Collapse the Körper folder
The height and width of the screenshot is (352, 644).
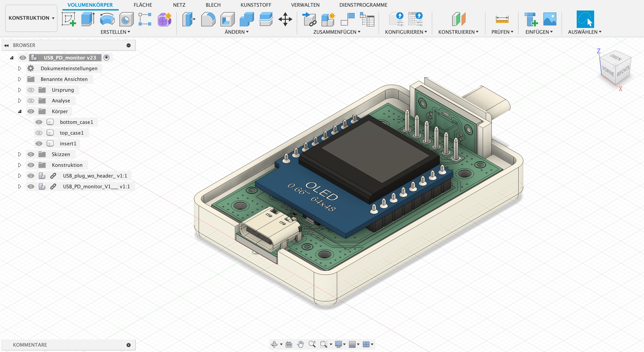pyautogui.click(x=19, y=112)
